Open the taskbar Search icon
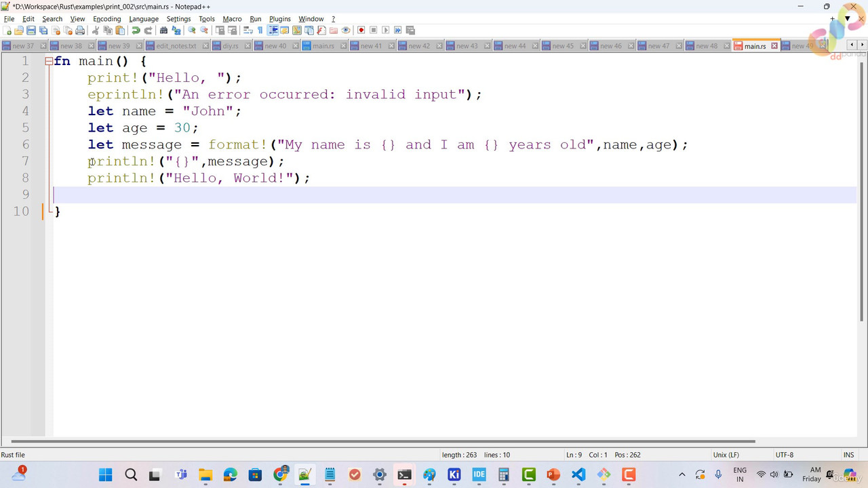868x488 pixels. [x=131, y=474]
